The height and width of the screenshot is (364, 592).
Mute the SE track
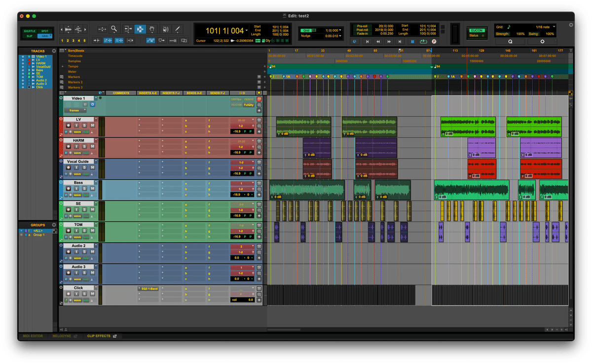92,210
